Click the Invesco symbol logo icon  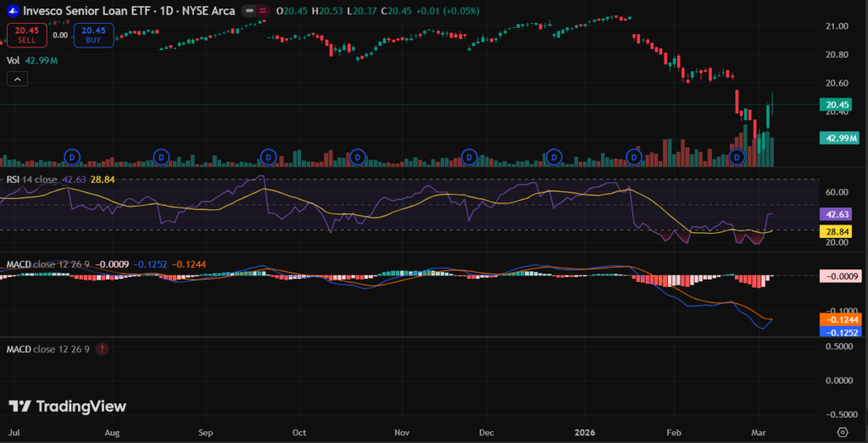coord(11,11)
